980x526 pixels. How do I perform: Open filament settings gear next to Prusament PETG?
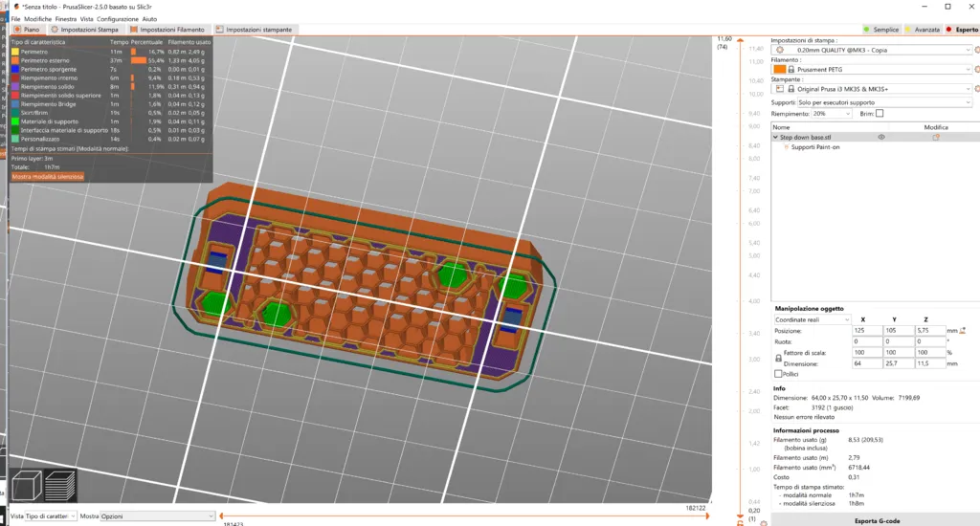[977, 70]
